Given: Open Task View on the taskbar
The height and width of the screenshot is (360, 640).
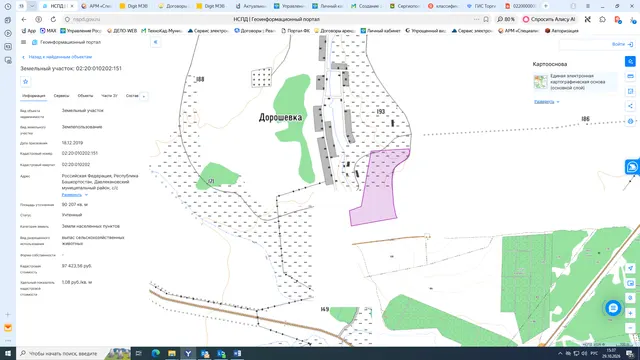Looking at the screenshot, I should tap(138, 353).
